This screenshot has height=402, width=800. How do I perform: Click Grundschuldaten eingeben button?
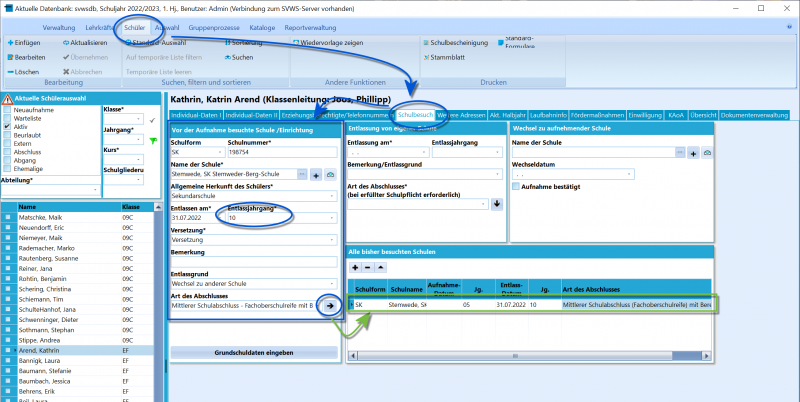tap(254, 353)
